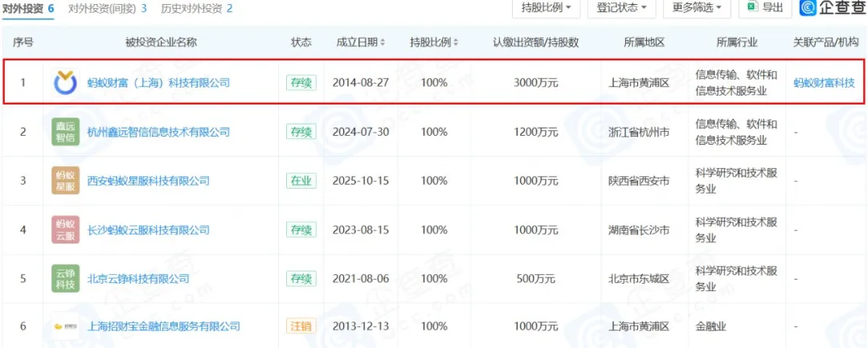
Task: Sort by 成立日期 column arrows
Action: 383,43
